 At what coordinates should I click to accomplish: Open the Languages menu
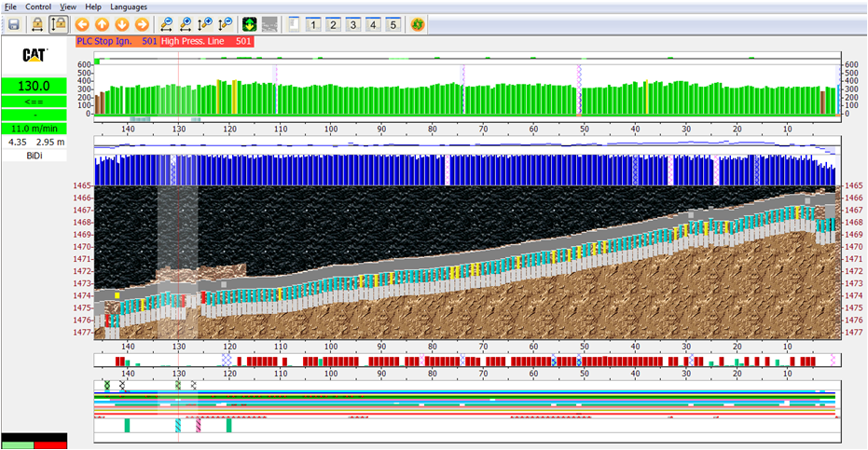click(x=129, y=7)
